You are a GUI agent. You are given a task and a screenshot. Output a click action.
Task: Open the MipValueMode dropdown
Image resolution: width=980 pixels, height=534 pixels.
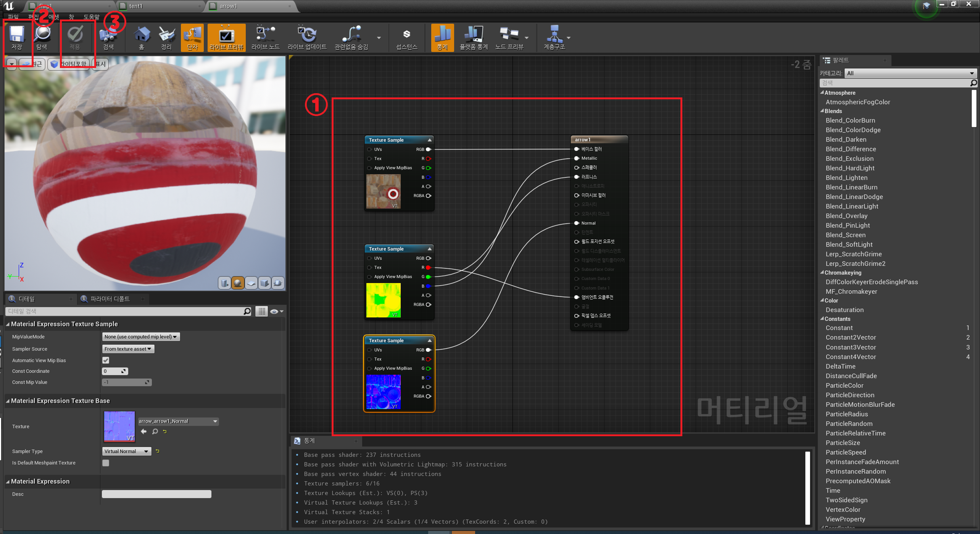pyautogui.click(x=140, y=337)
